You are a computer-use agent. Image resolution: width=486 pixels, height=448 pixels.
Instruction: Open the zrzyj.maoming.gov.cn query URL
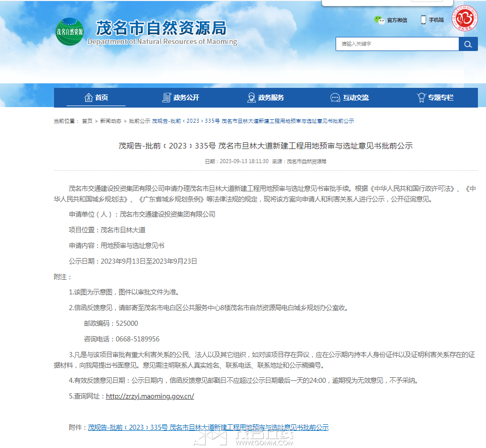point(150,396)
